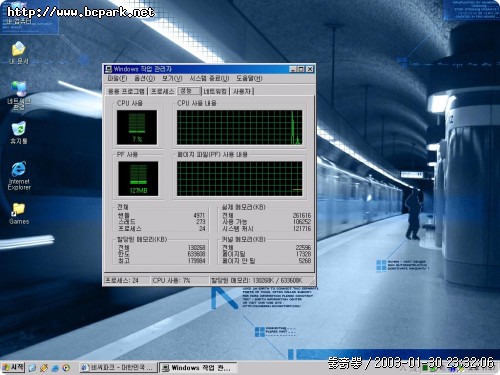Click the resize grip at Task Manager corner
The height and width of the screenshot is (375, 500).
312,282
